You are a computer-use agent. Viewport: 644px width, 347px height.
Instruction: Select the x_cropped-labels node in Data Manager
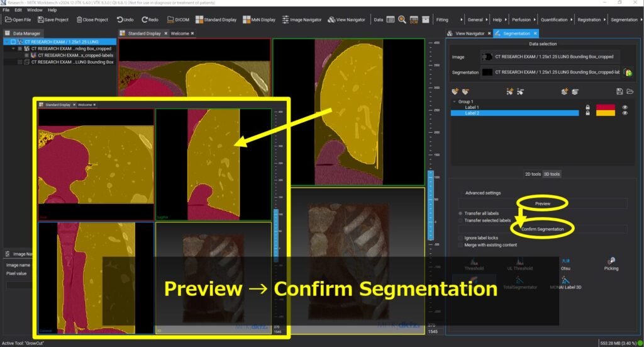(75, 55)
